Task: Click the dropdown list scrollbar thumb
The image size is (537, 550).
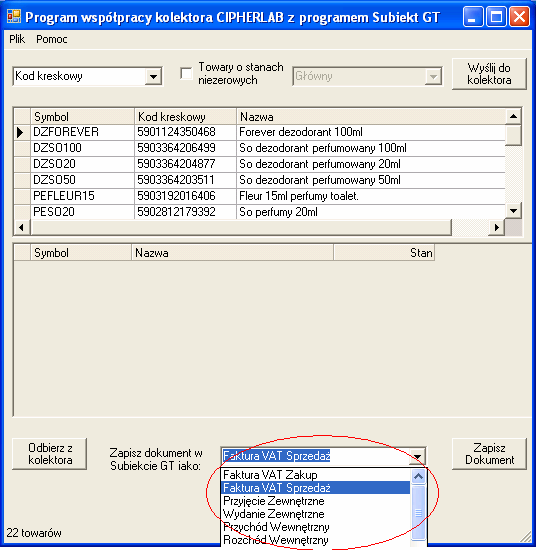Action: 418,513
